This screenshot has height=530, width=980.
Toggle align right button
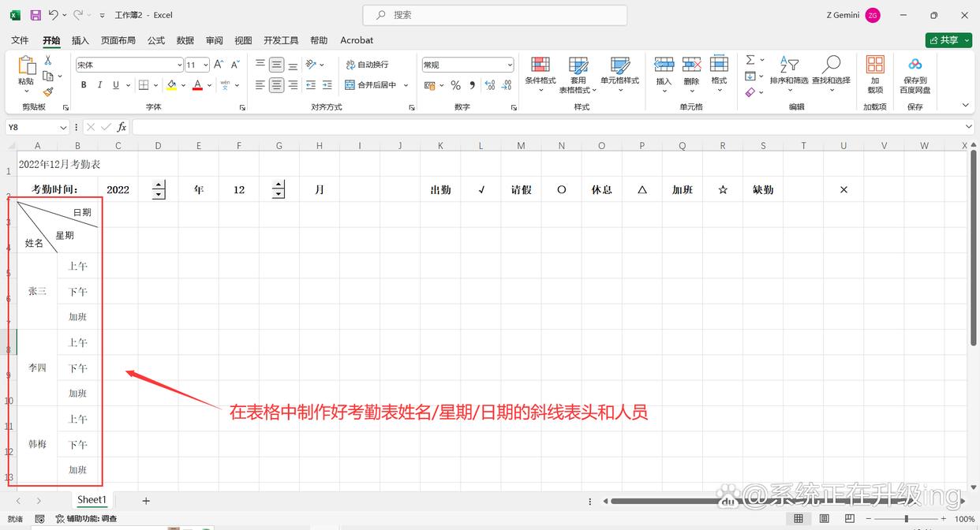(293, 85)
